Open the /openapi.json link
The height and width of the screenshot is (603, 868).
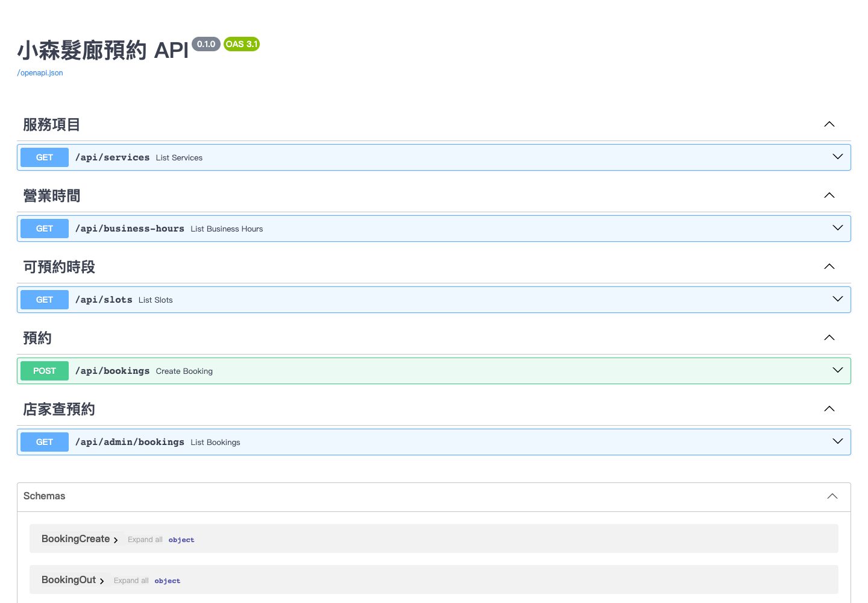(x=40, y=73)
